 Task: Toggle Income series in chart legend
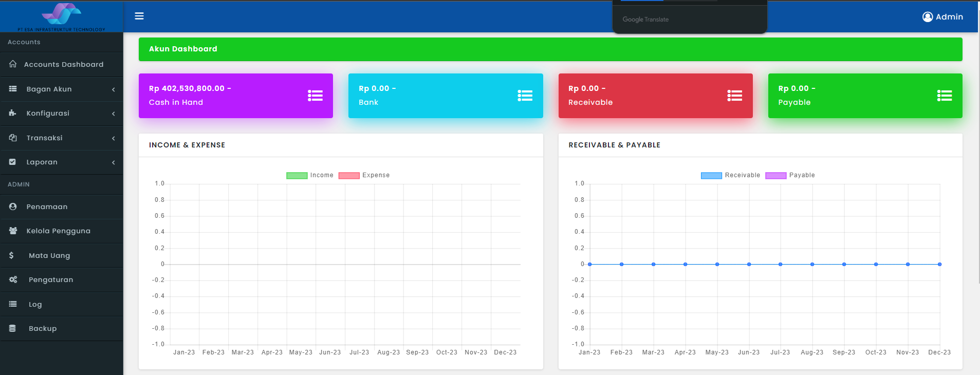click(309, 175)
